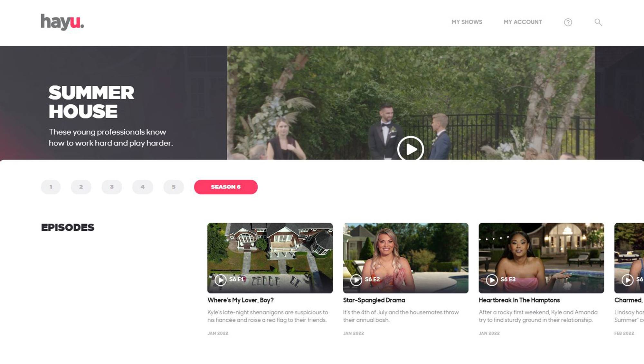
Task: Open Where's My Lover, Boy? thumbnail
Action: (270, 258)
